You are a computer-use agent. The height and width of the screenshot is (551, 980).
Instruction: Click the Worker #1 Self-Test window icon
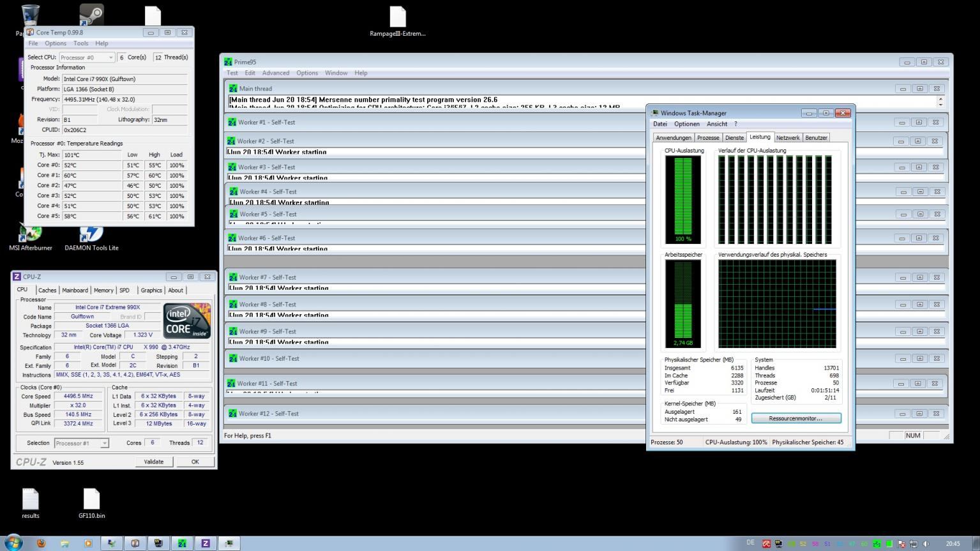(x=232, y=122)
